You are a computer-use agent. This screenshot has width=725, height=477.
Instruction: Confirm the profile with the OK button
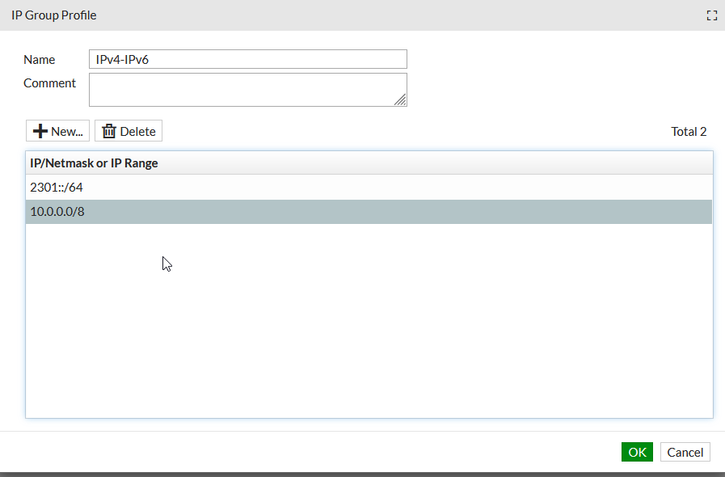pos(637,452)
